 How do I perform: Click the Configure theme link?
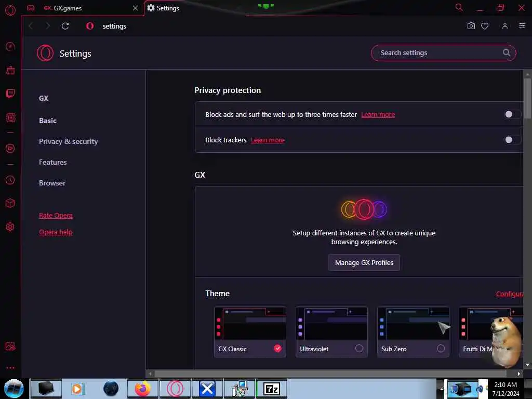click(510, 294)
